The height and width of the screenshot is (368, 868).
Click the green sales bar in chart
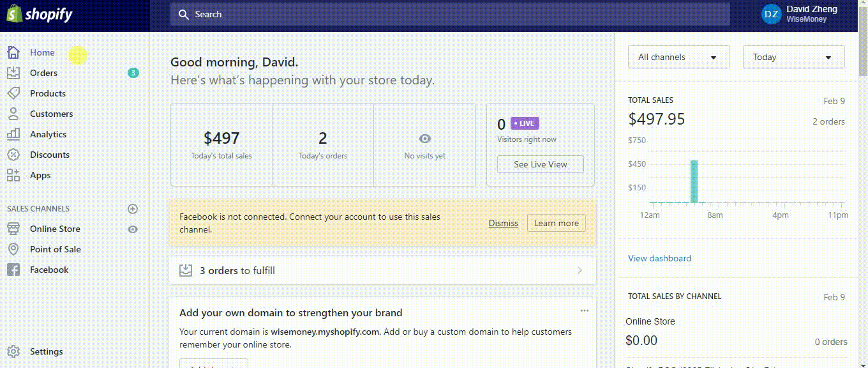(694, 181)
